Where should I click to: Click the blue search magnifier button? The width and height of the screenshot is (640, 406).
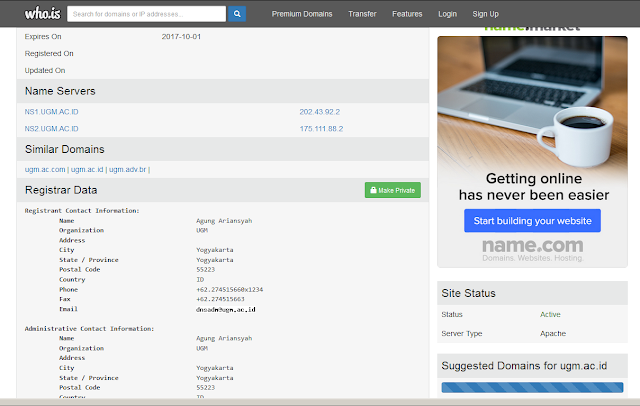[x=237, y=14]
